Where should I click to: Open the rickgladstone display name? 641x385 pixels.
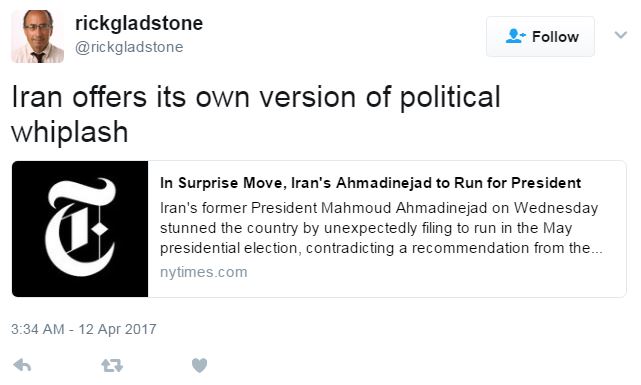coord(139,23)
